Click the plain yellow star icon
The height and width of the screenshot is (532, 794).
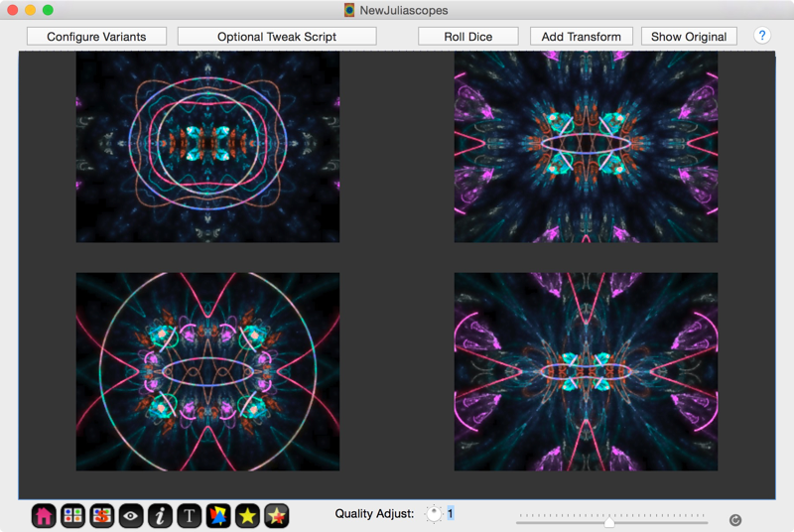247,516
